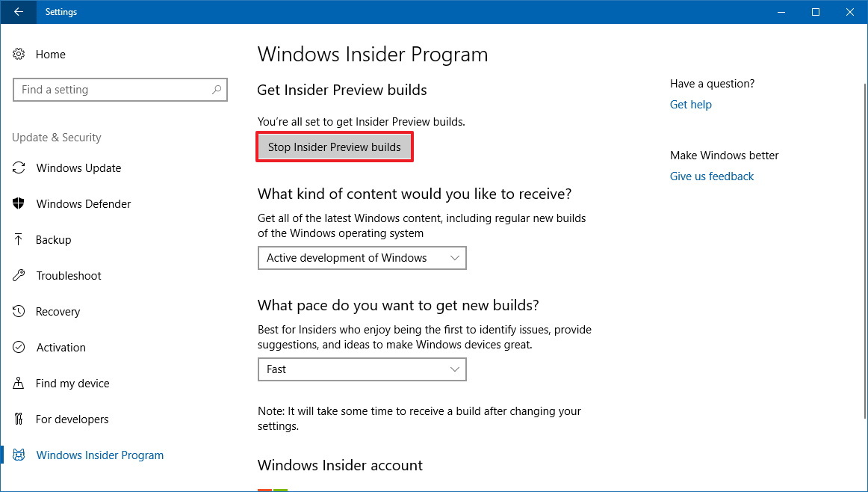Click the Home gear icon
868x492 pixels.
19,55
